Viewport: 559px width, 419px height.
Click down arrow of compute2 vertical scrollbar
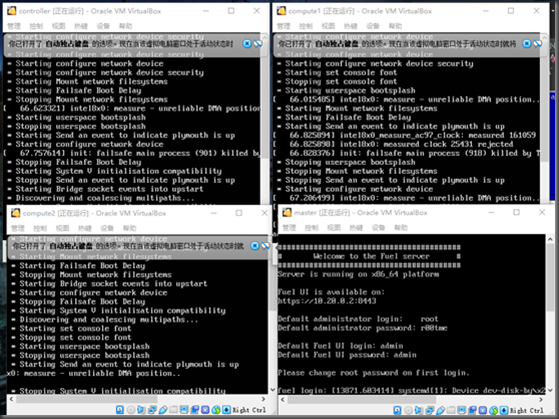coord(273,390)
